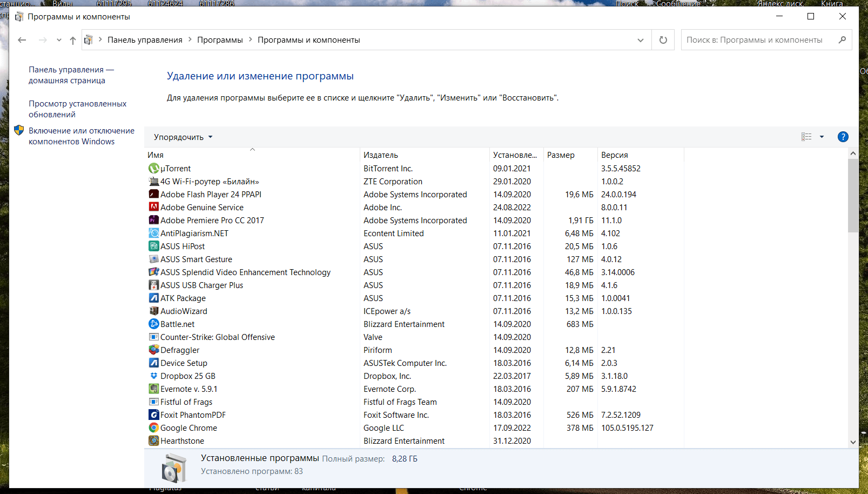Click the Dropbox 25 GB icon
The image size is (868, 494).
pyautogui.click(x=154, y=376)
